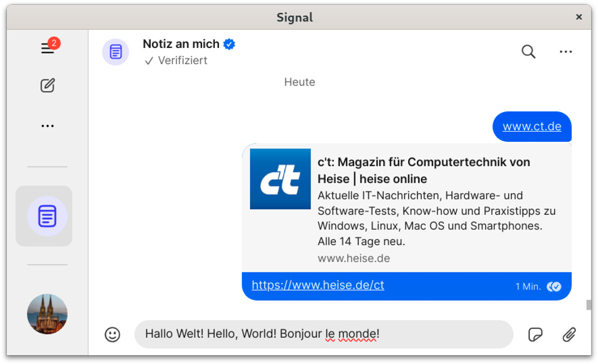Open the sticker picker
Viewport: 598px width, 364px height.
click(x=535, y=334)
